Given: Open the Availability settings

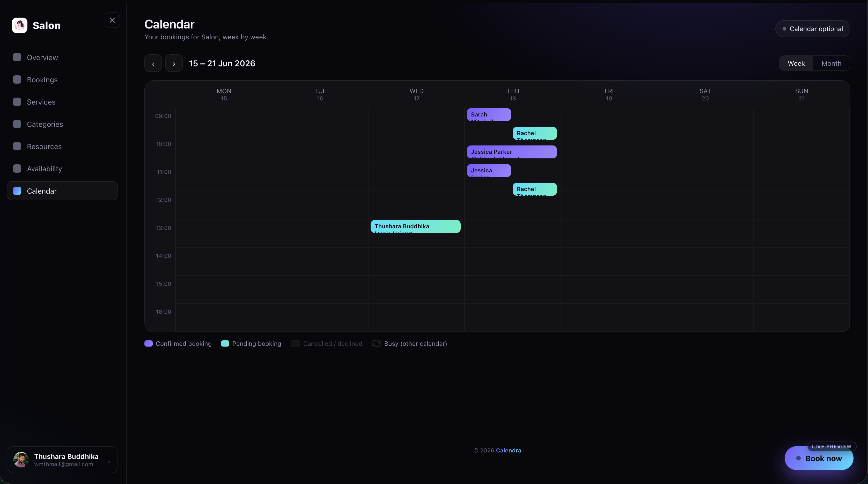Looking at the screenshot, I should coord(62,168).
